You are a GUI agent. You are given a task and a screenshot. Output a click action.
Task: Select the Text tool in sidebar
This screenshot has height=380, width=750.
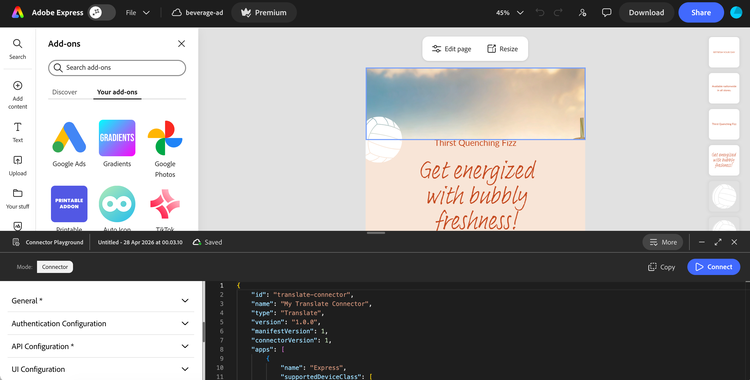click(17, 132)
